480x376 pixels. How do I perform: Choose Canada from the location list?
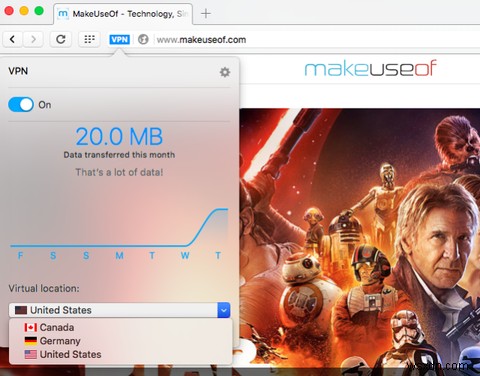coord(121,327)
